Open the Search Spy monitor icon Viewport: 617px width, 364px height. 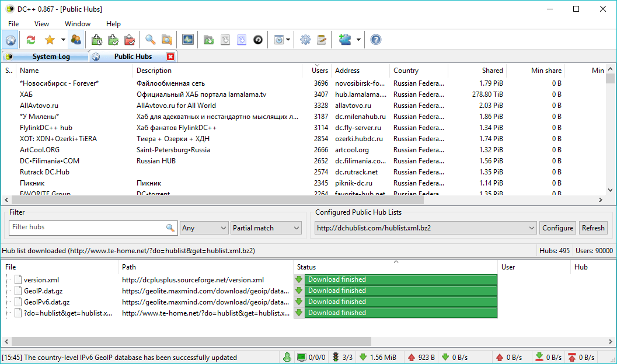187,39
